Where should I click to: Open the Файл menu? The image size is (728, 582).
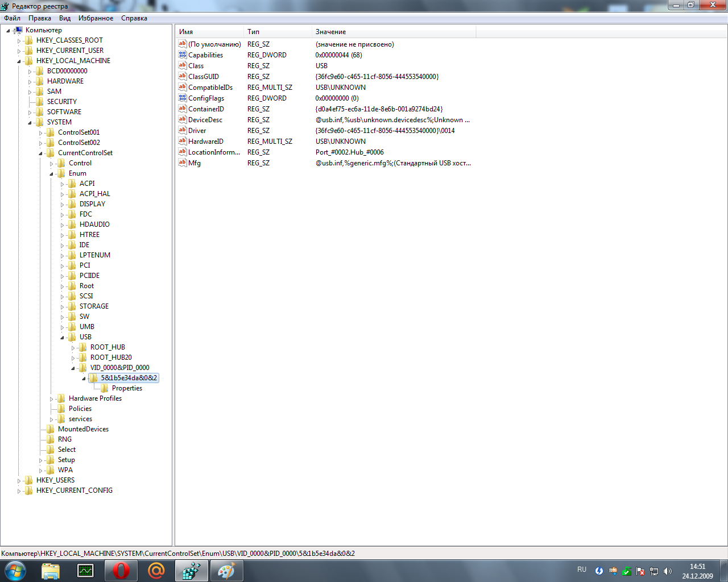(x=12, y=18)
